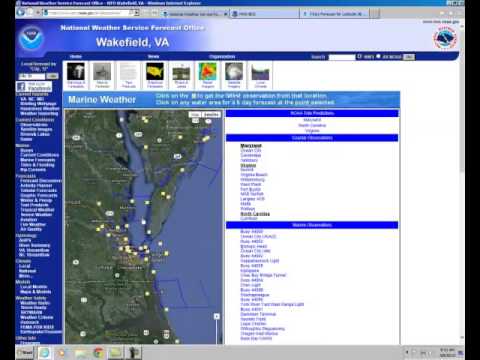Open the Rip Currents sidebar link
Screen dimensions: 480x360
pos(33,170)
